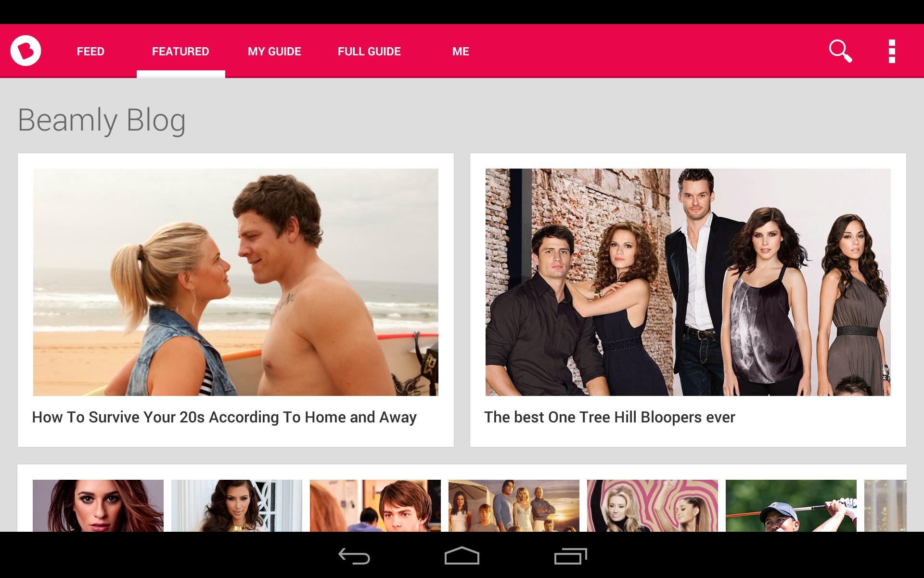Image resolution: width=924 pixels, height=578 pixels.
Task: Tap the Beamly logo icon
Action: 26,51
